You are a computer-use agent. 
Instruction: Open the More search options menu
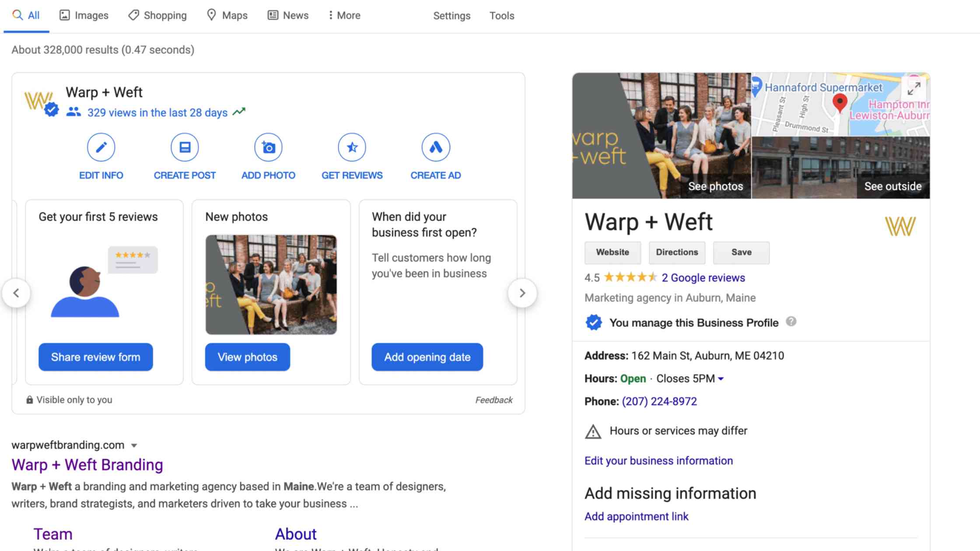coord(344,15)
